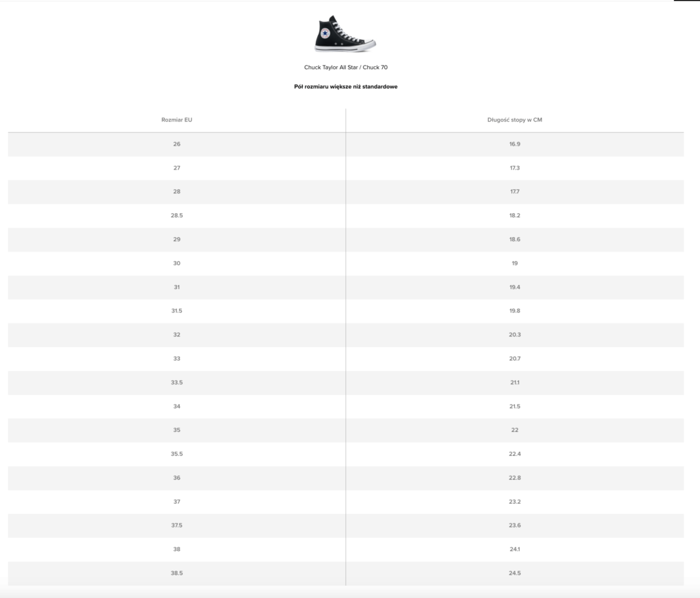This screenshot has width=700, height=598.
Task: Select EU size 28.5 cell
Action: point(176,215)
